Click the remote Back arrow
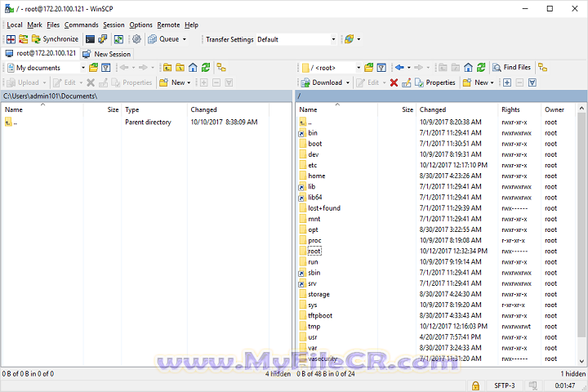Viewport: 588px width, 392px height. point(399,68)
